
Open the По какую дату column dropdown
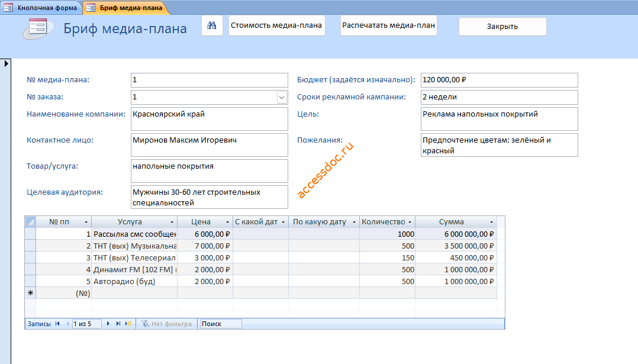click(354, 222)
